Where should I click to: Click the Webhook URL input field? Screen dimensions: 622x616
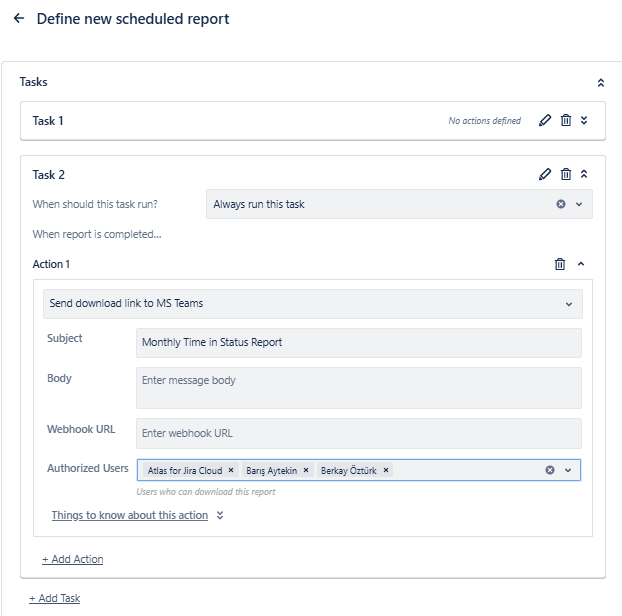tap(358, 433)
